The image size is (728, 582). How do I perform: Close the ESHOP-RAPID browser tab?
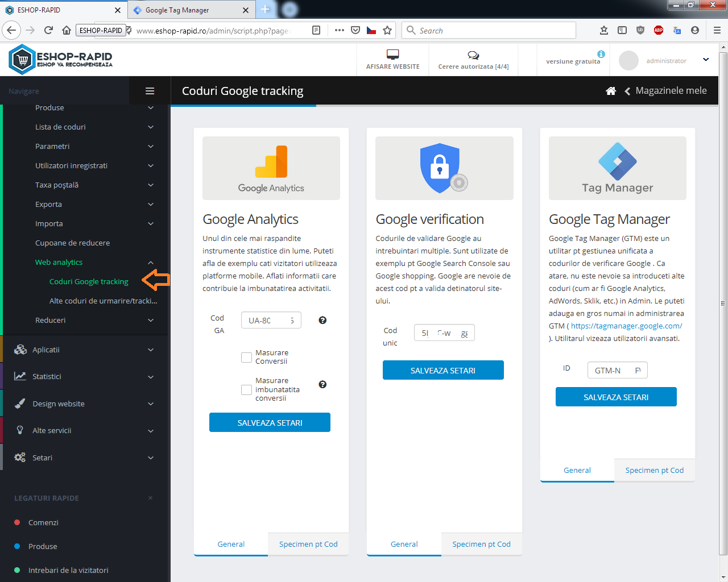point(118,10)
